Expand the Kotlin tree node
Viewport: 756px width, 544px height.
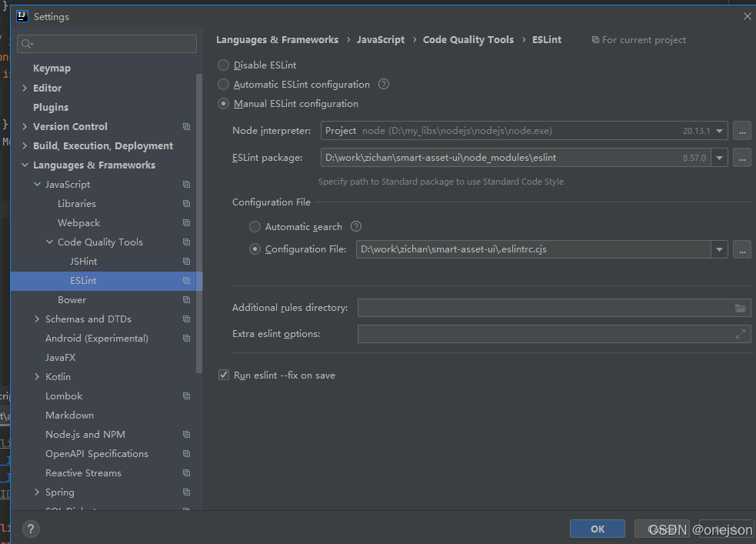37,377
